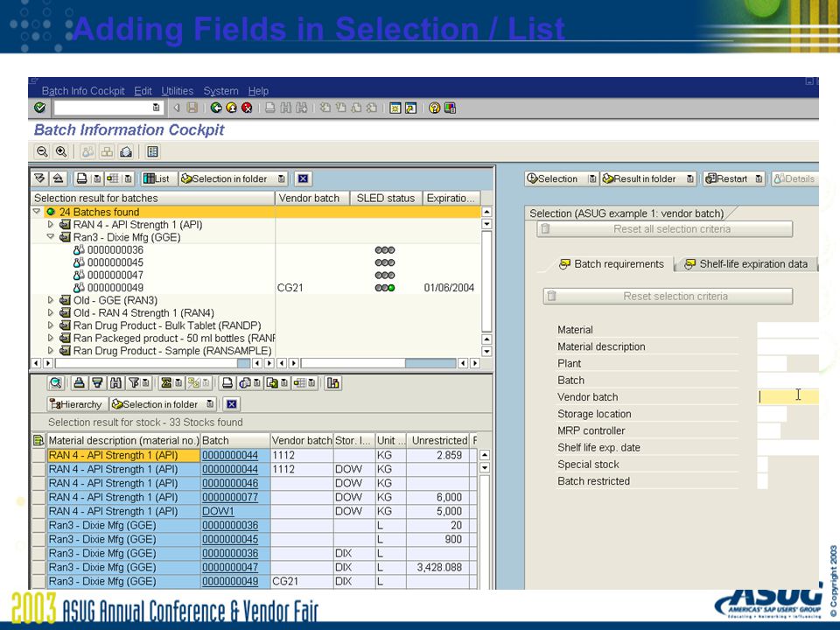Expand Ran Drug Product - Sample node
The height and width of the screenshot is (630, 840).
[x=51, y=351]
